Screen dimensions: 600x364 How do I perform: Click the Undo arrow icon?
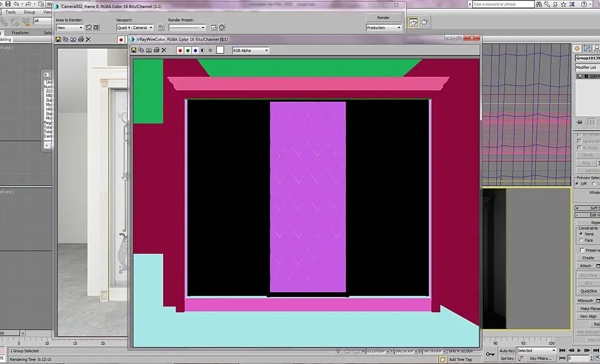16,4
